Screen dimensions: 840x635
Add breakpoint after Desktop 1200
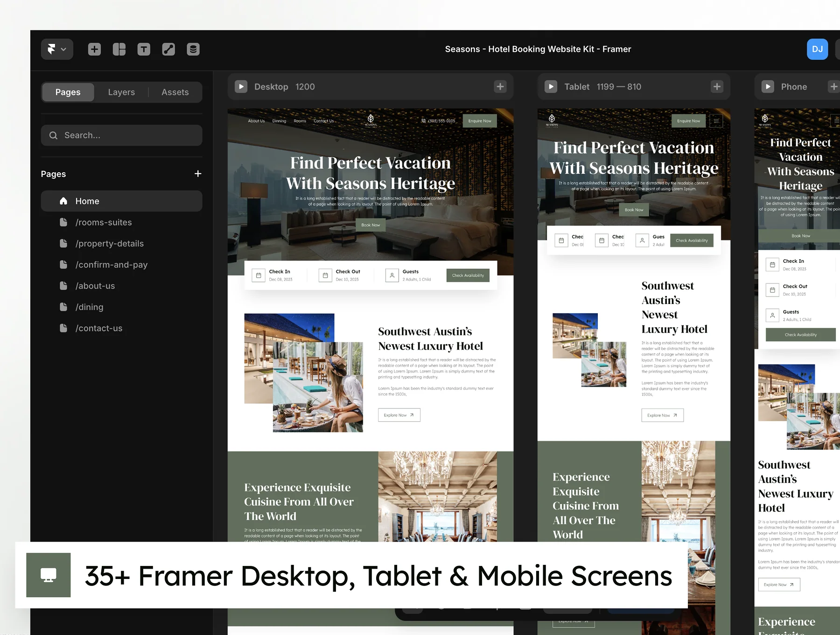(x=500, y=86)
